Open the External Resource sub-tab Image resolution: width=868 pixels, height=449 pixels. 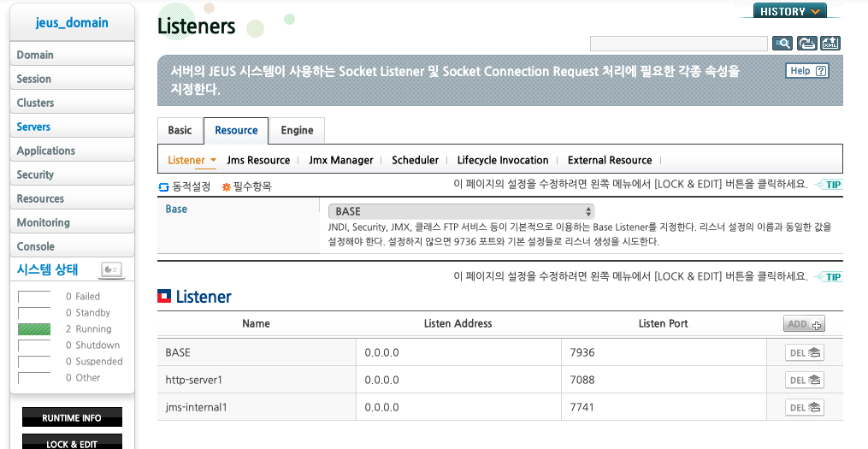pyautogui.click(x=610, y=160)
